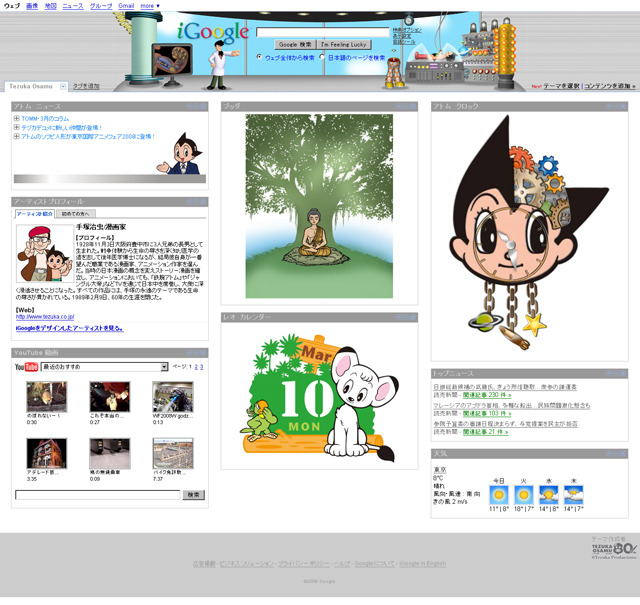
Task: Open Gmail in top navigation
Action: (126, 6)
